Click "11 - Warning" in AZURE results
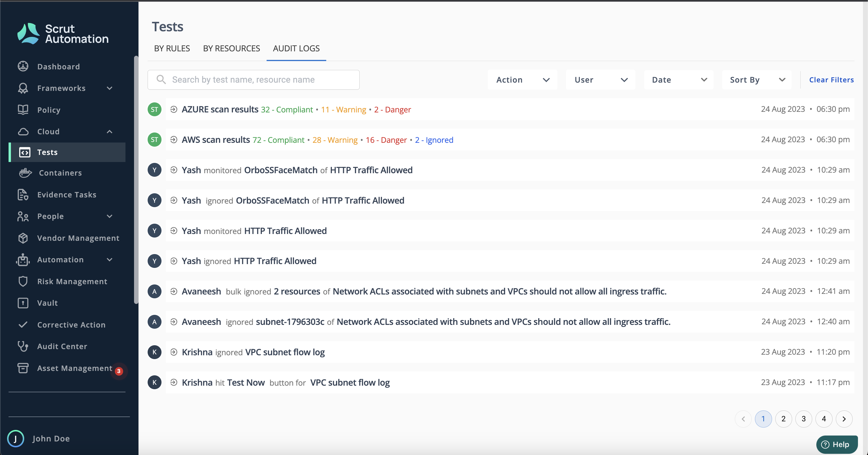The width and height of the screenshot is (868, 455). pos(343,110)
